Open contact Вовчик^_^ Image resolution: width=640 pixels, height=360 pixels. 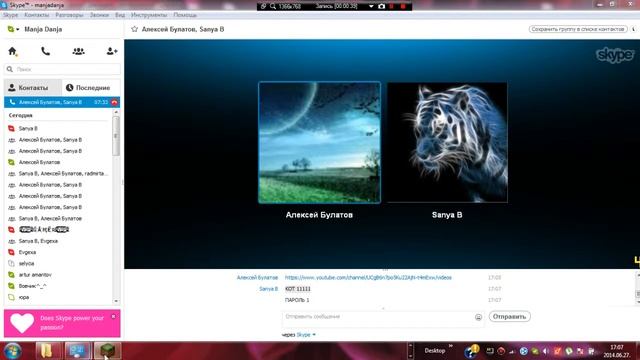tap(33, 286)
